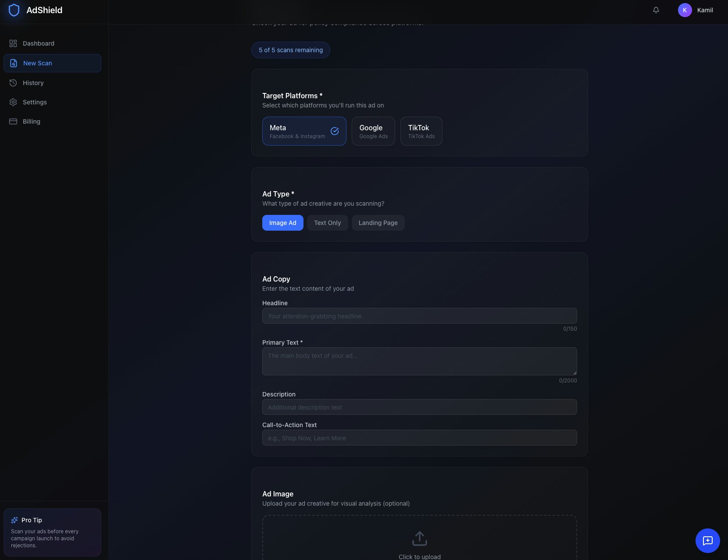Open Settings from the sidebar menu

35,102
